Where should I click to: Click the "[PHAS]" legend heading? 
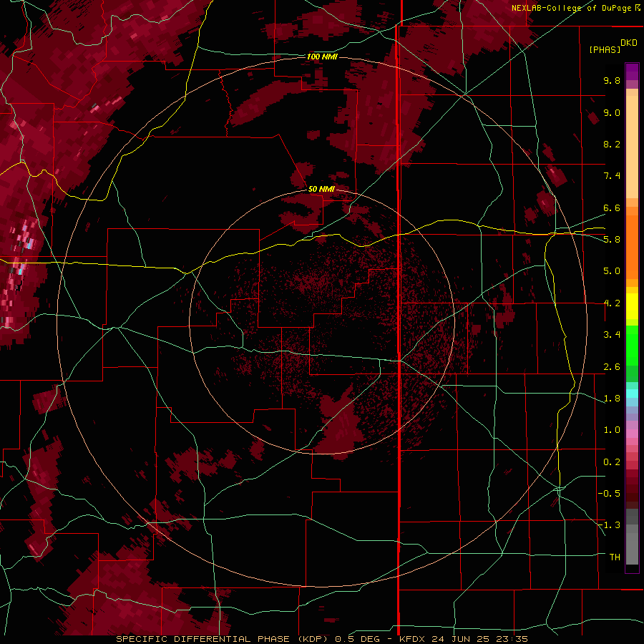tap(605, 49)
